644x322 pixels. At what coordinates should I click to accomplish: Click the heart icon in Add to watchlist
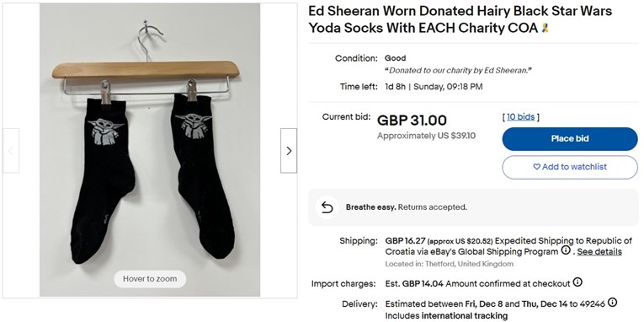coord(536,167)
